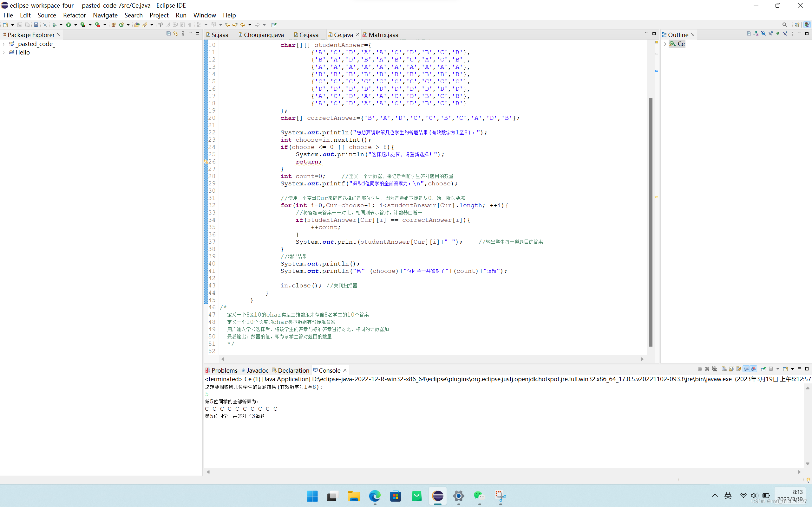Click the Open Type icon in toolbar
This screenshot has height=507, width=812.
tap(137, 25)
